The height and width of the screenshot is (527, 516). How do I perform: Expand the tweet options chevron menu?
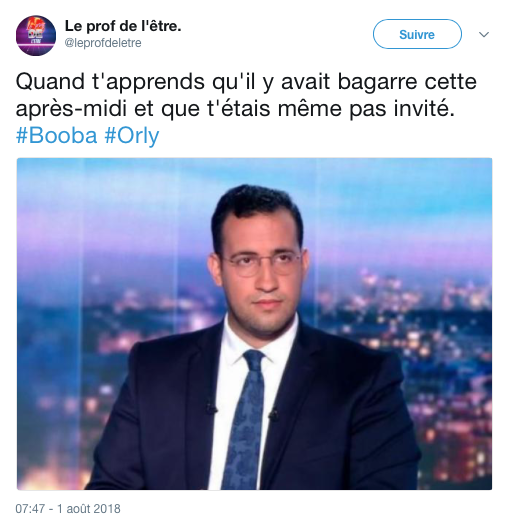coord(483,35)
